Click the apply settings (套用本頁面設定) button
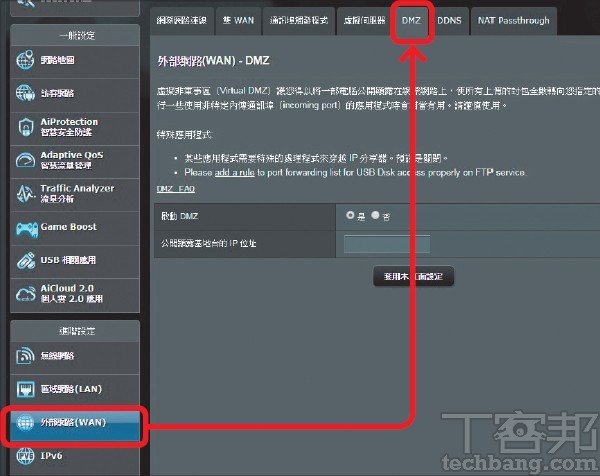The image size is (600, 476). 412,275
